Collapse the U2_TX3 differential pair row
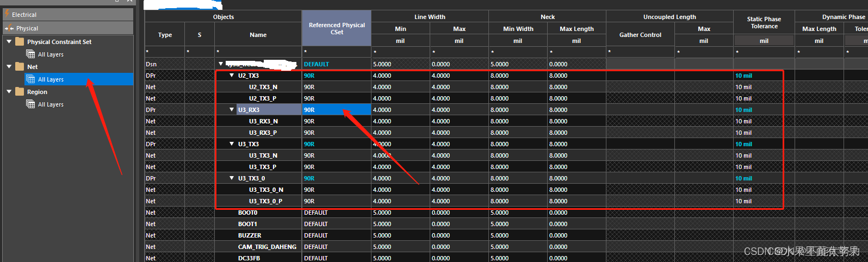The height and width of the screenshot is (262, 868). point(232,76)
